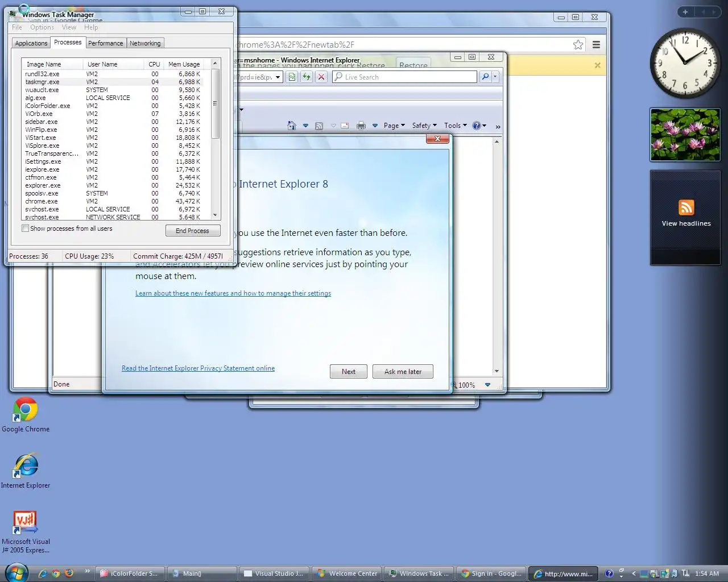Launch Firefox from Quick Launch bar
This screenshot has width=728, height=582.
coord(69,573)
